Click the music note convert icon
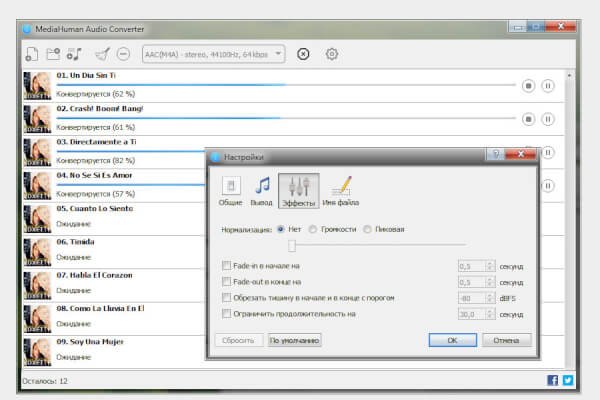The image size is (600, 400). [74, 54]
